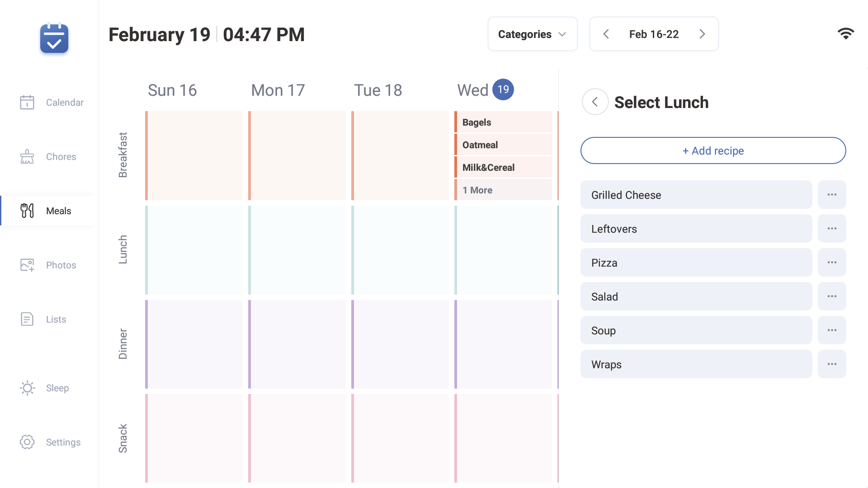
Task: Click the app logo at top left
Action: [x=54, y=39]
